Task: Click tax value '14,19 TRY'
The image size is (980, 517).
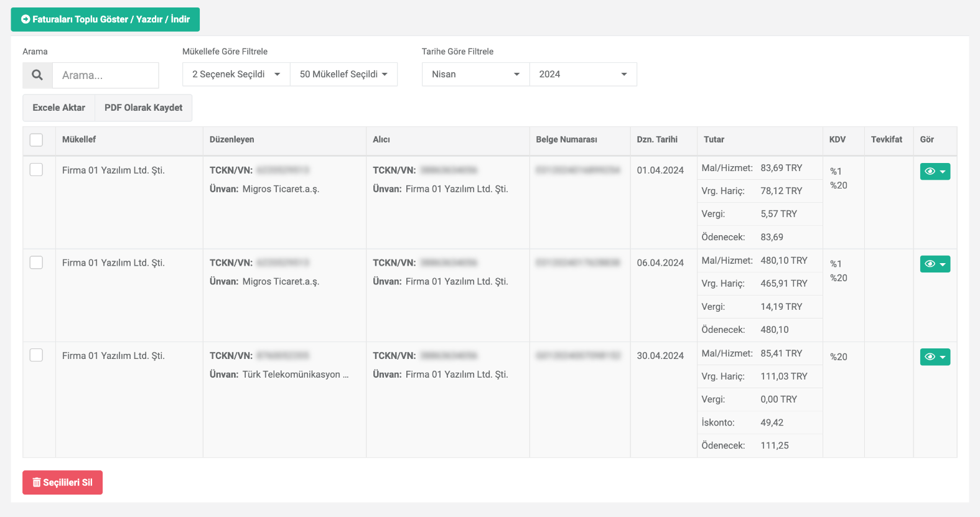Action: (782, 307)
